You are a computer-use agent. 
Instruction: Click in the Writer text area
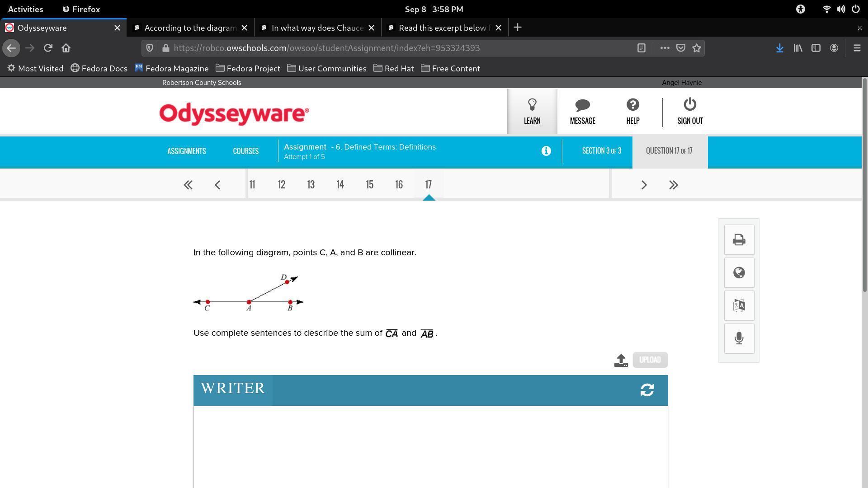pos(430,445)
